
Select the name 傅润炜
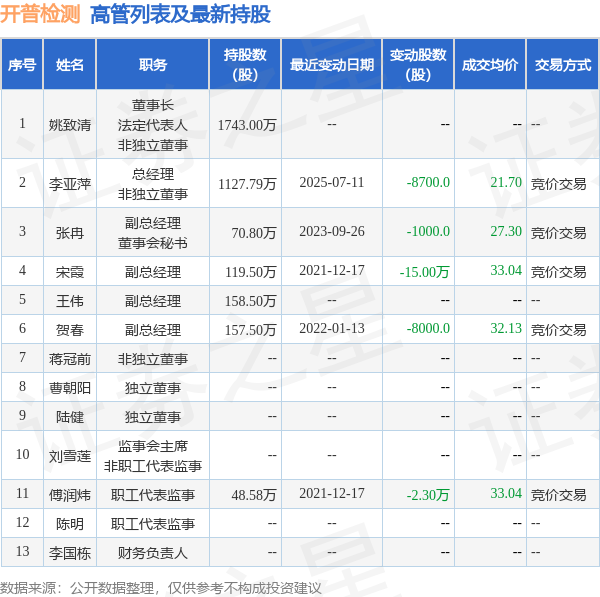[x=70, y=495]
